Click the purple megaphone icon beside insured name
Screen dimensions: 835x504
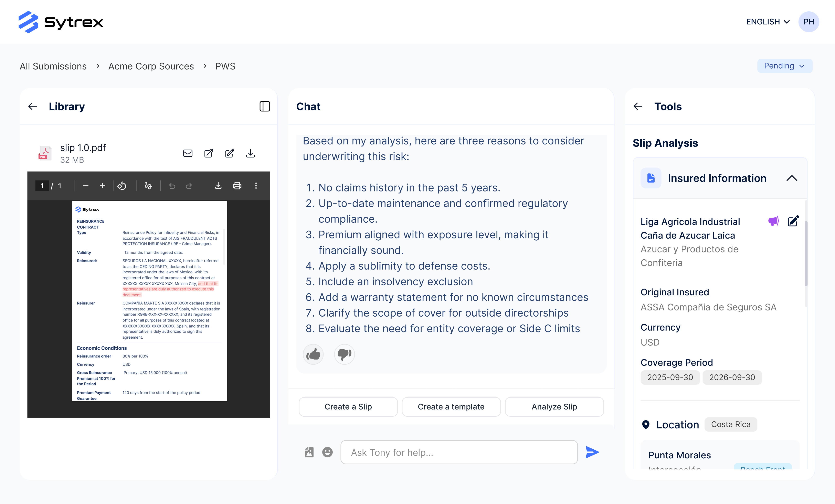(x=773, y=221)
